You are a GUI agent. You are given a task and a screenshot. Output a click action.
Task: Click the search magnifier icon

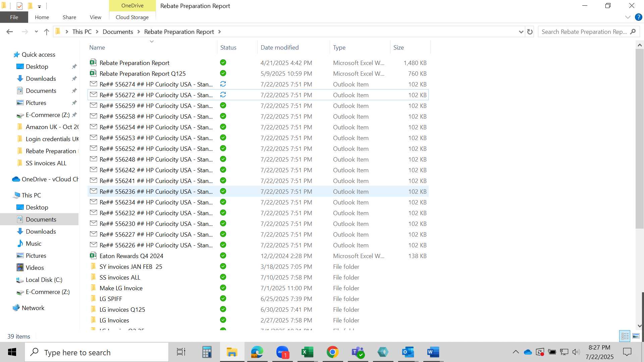[633, 32]
